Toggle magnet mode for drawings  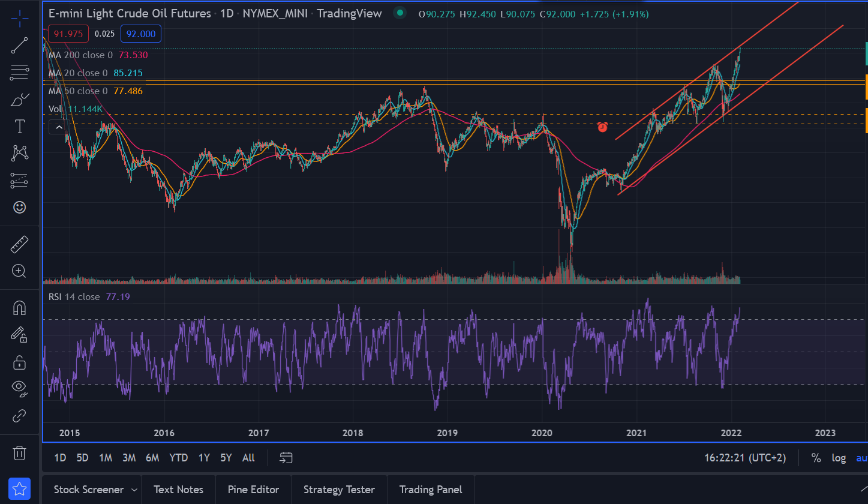pyautogui.click(x=19, y=308)
